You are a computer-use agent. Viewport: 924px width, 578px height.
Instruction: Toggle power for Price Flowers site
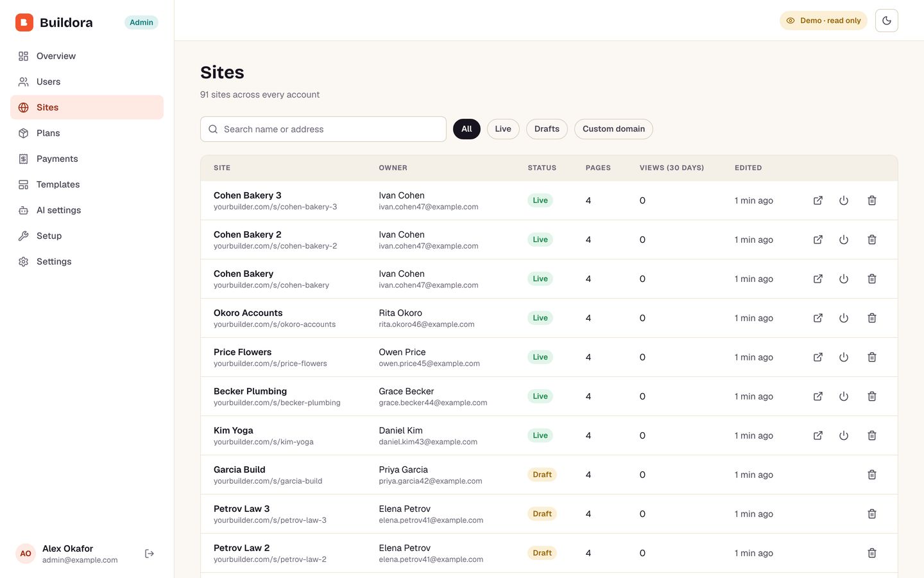(844, 357)
